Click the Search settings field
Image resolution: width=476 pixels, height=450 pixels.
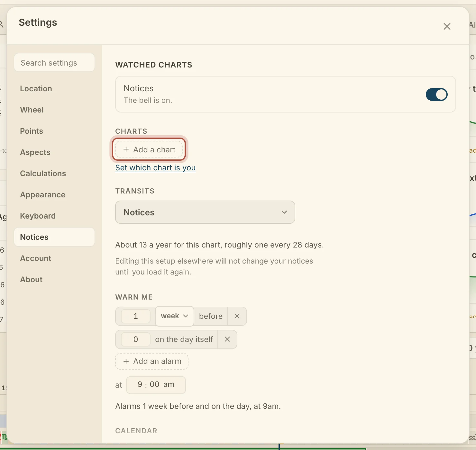pos(54,63)
